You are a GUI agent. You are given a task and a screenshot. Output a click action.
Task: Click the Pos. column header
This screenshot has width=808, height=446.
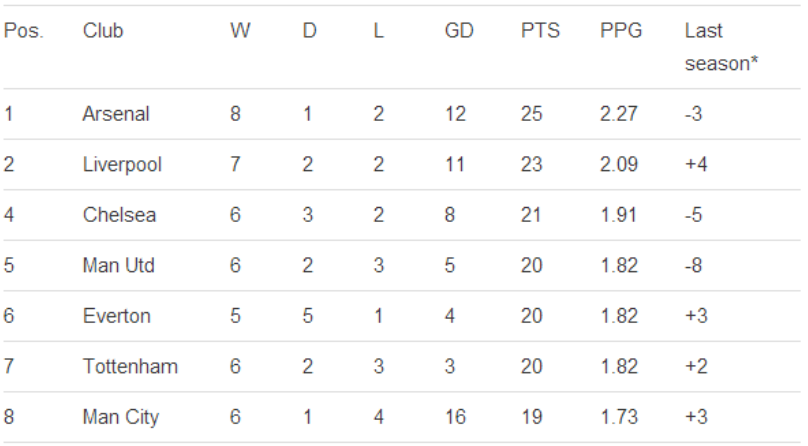(24, 31)
